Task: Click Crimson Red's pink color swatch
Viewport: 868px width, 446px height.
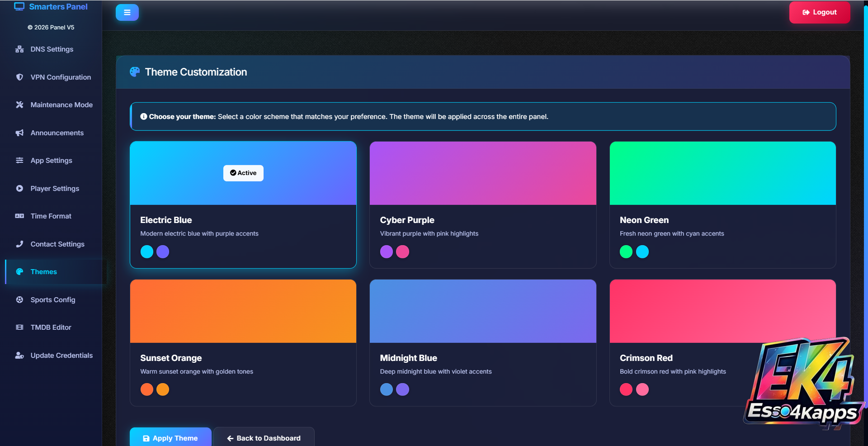Action: tap(642, 389)
